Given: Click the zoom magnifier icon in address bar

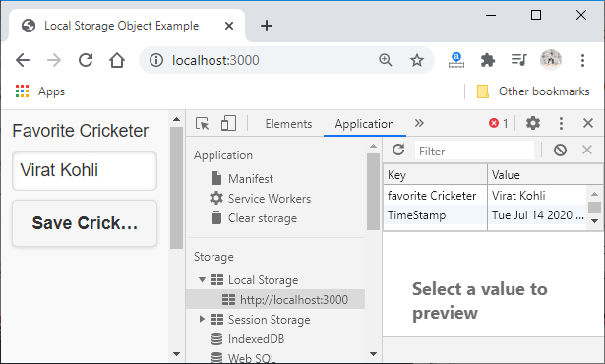Looking at the screenshot, I should [385, 60].
